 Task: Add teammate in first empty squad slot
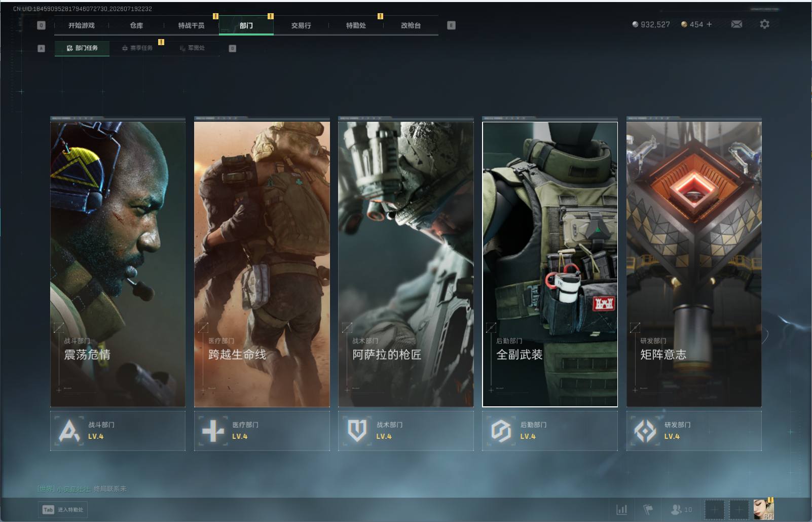click(x=714, y=509)
